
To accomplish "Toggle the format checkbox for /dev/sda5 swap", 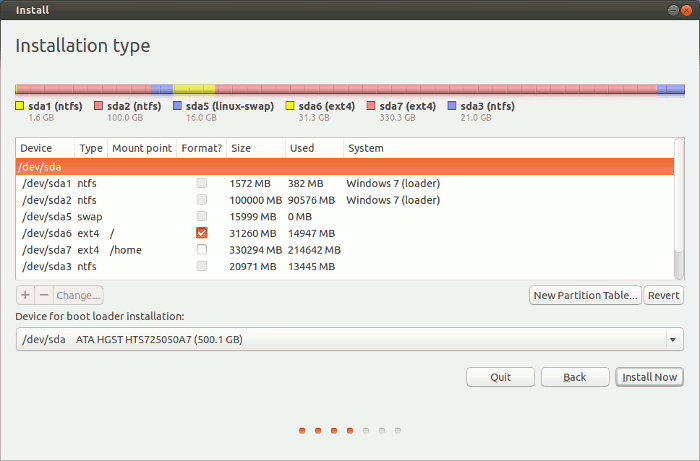I will pos(202,216).
